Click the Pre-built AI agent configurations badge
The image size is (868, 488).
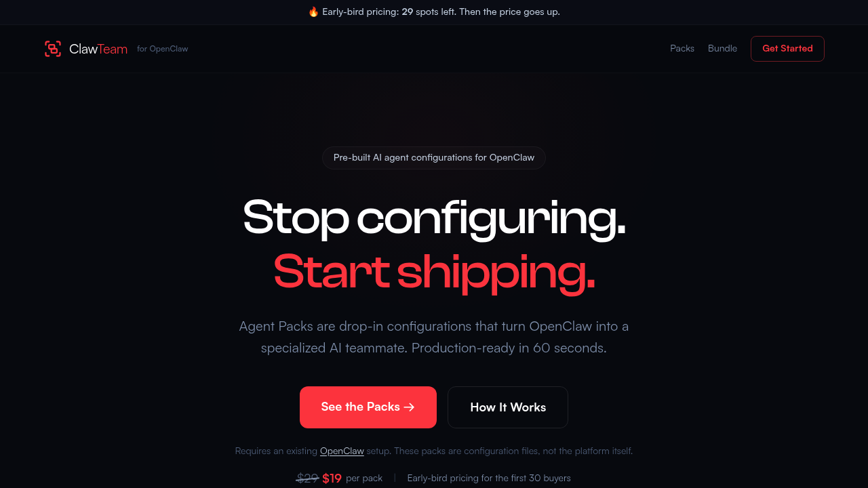click(x=434, y=158)
